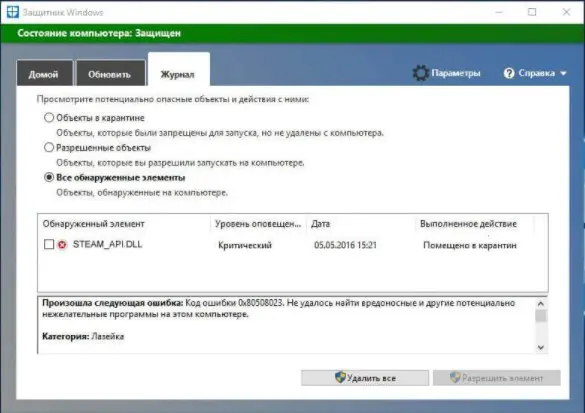This screenshot has width=585, height=413.
Task: Select the Разрешенные объекты radio button
Action: tap(49, 147)
